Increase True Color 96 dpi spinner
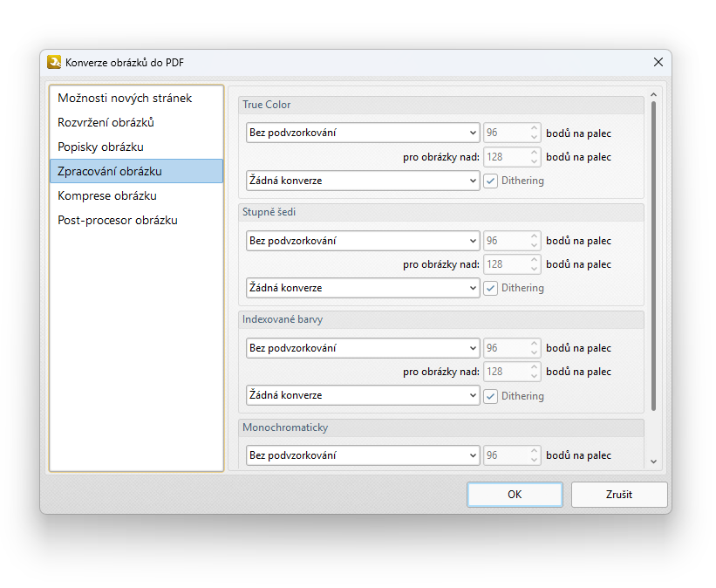The image size is (716, 588). 535,128
